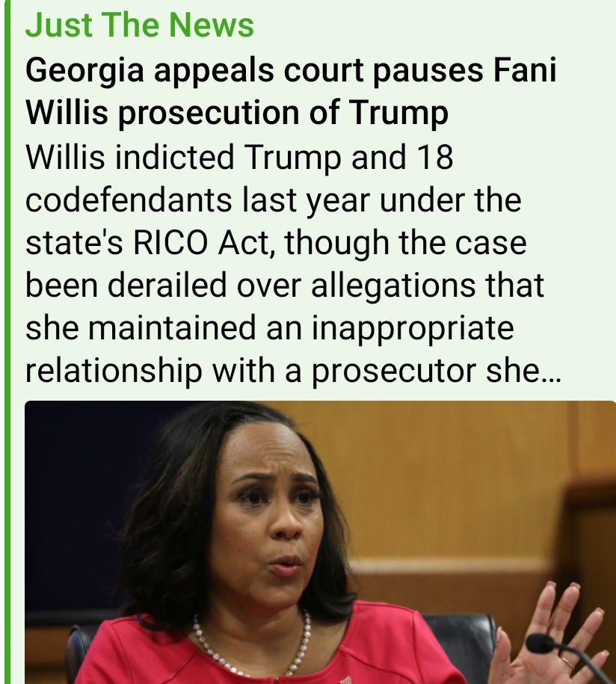
Task: Click the article preview photo thumbnail
Action: tap(320, 542)
